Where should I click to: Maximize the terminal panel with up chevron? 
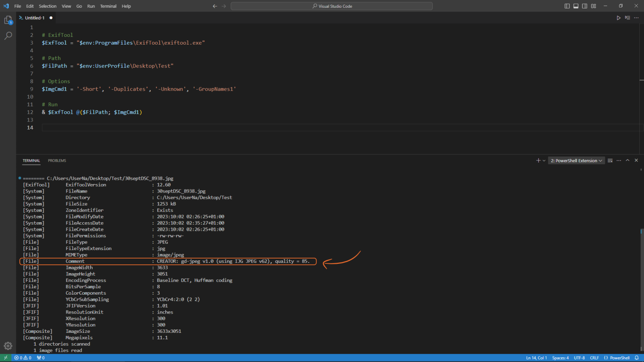(x=627, y=160)
